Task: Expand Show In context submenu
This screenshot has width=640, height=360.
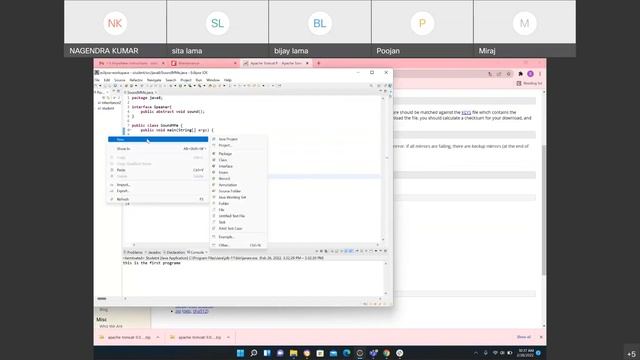Action: click(x=158, y=149)
